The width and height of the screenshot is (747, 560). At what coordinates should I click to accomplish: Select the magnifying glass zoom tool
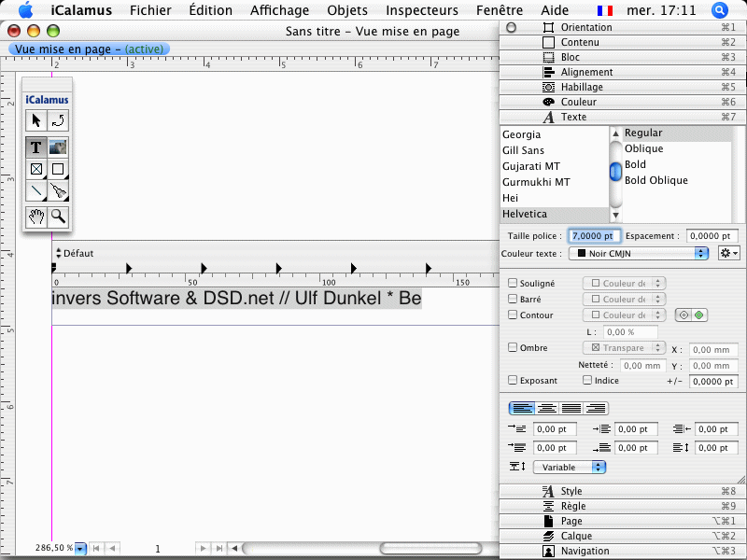point(58,217)
